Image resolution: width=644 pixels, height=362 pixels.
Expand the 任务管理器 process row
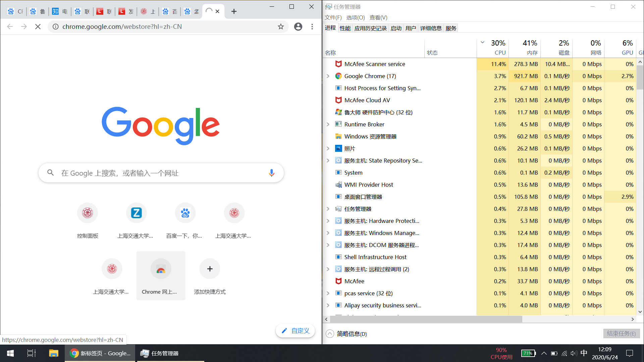pos(328,209)
